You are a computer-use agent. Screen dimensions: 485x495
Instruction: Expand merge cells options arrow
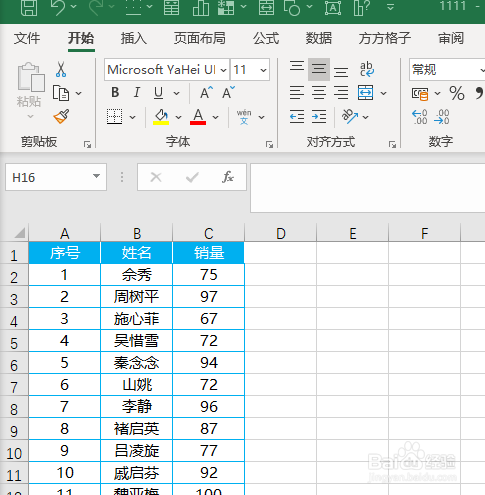pyautogui.click(x=384, y=93)
